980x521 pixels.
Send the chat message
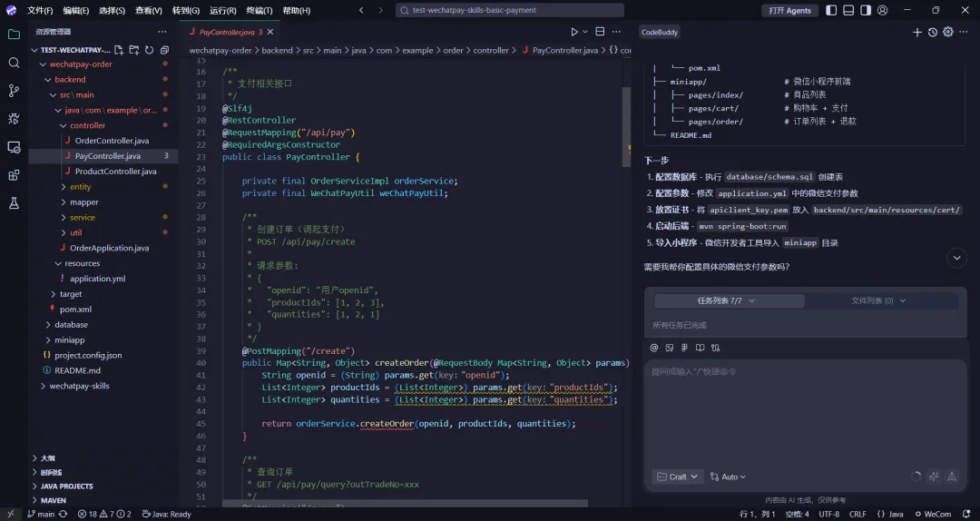pyautogui.click(x=952, y=477)
